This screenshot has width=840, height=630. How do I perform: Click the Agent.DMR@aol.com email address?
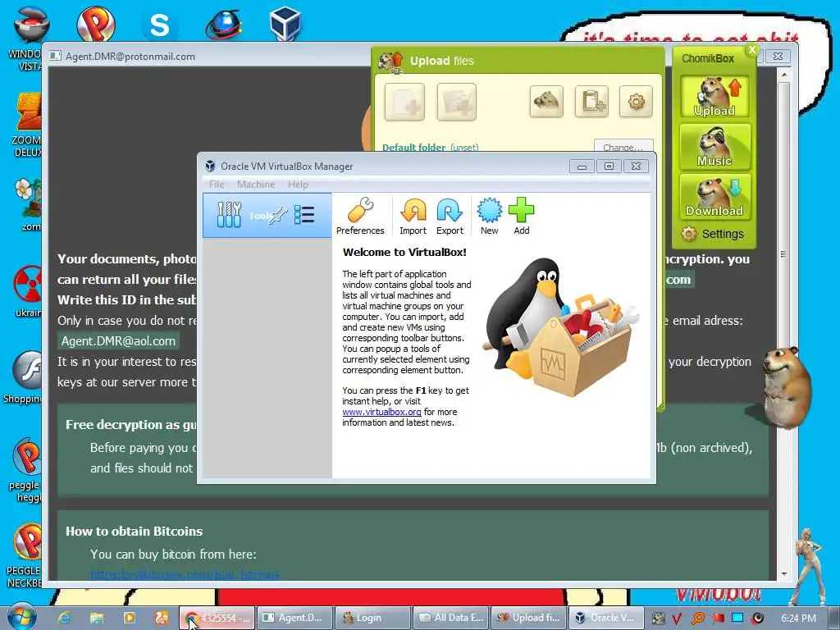pos(118,341)
